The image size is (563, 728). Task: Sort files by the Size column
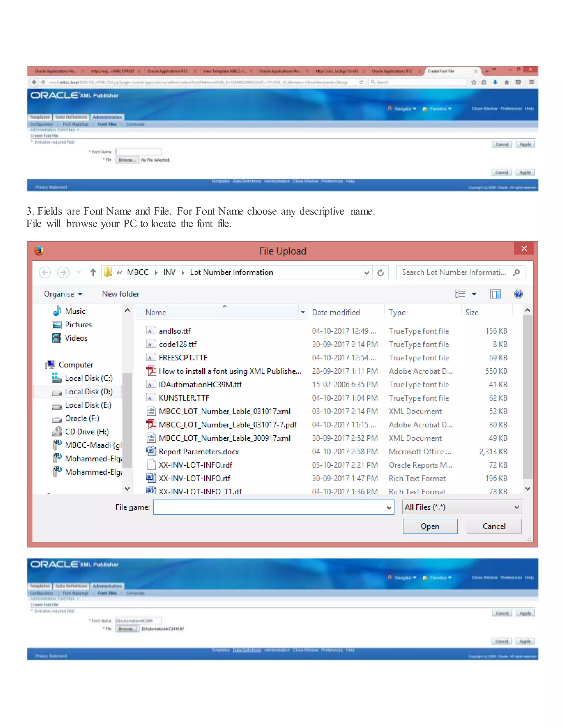pyautogui.click(x=472, y=312)
